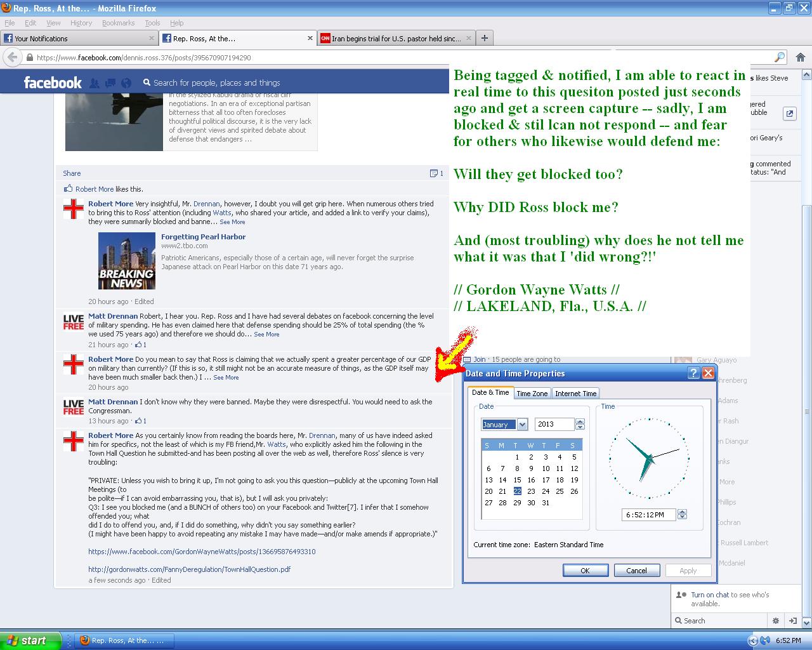Click Robert More avatar on first comment
812x650 pixels.
(74, 209)
